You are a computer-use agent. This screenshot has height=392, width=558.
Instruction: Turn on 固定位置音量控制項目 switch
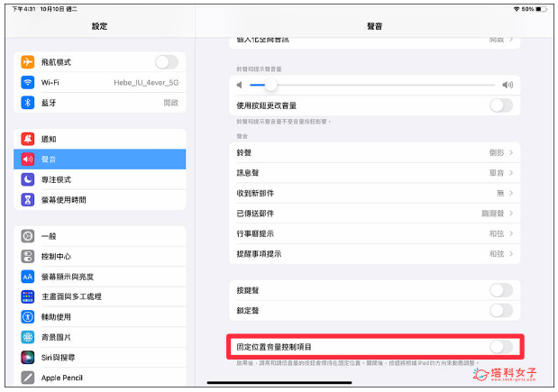pyautogui.click(x=500, y=346)
